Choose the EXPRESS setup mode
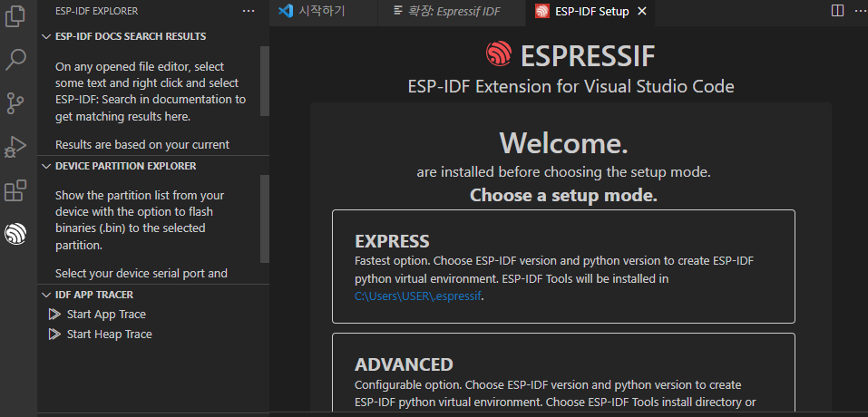Image resolution: width=868 pixels, height=417 pixels. pos(563,266)
